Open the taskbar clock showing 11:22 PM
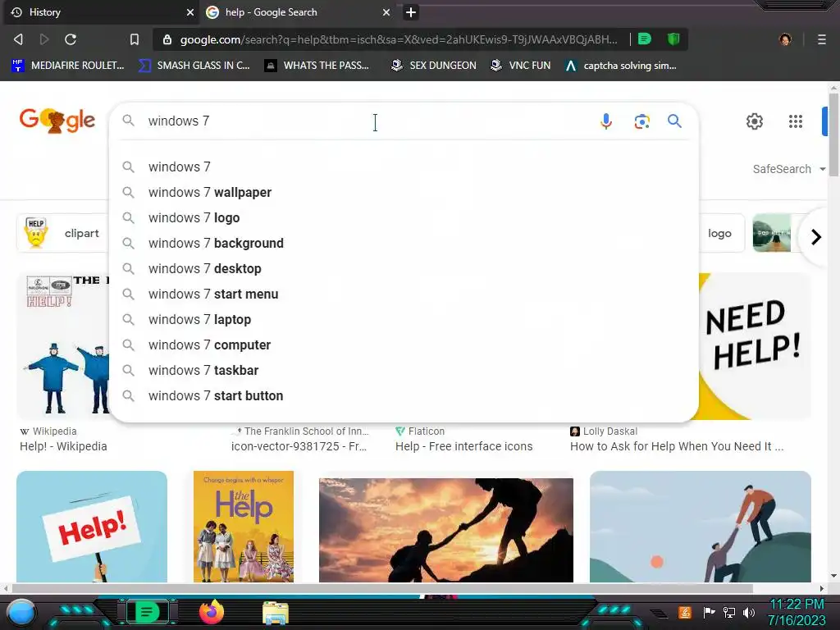 pos(797,612)
